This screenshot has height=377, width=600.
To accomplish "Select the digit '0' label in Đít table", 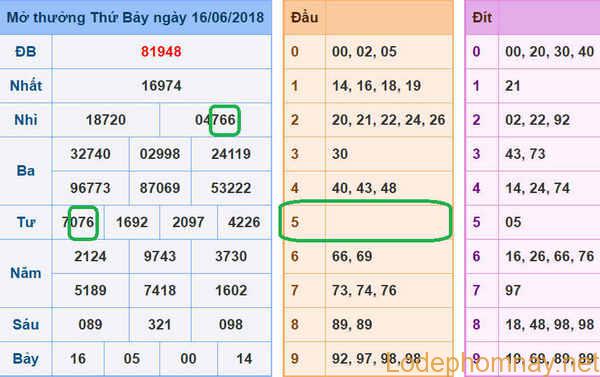I will tap(476, 52).
